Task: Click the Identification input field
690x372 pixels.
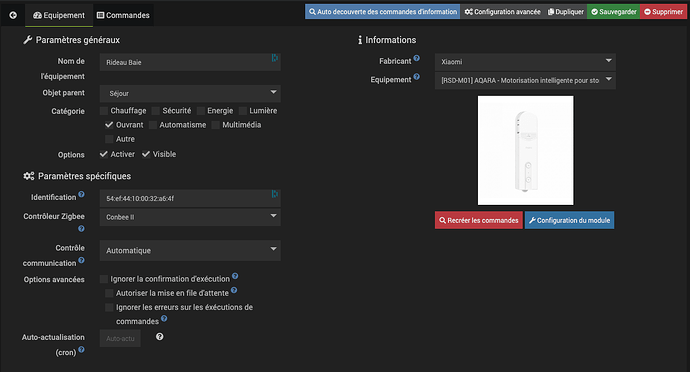Action: tap(190, 198)
